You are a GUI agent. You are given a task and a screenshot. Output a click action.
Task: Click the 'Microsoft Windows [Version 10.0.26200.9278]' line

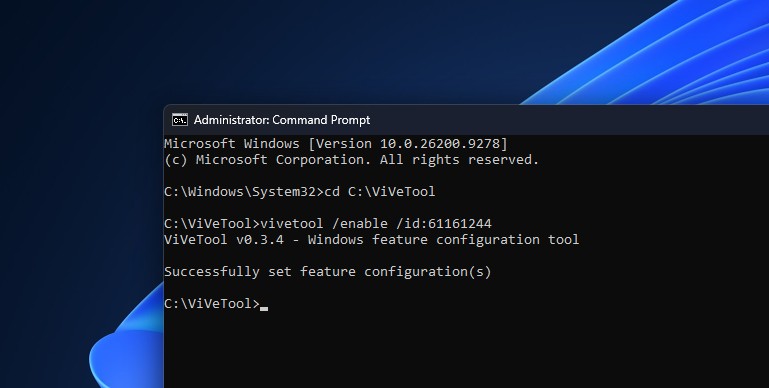pyautogui.click(x=336, y=144)
